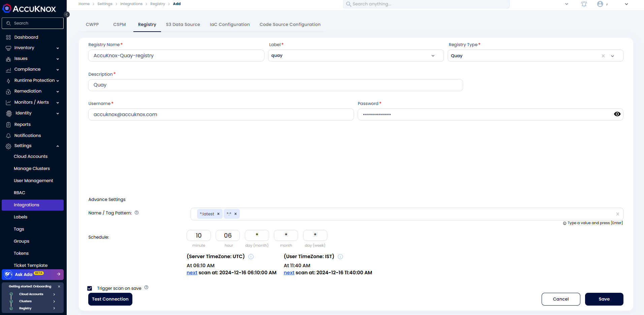Switch to the CSPM tab
644x315 pixels.
120,25
